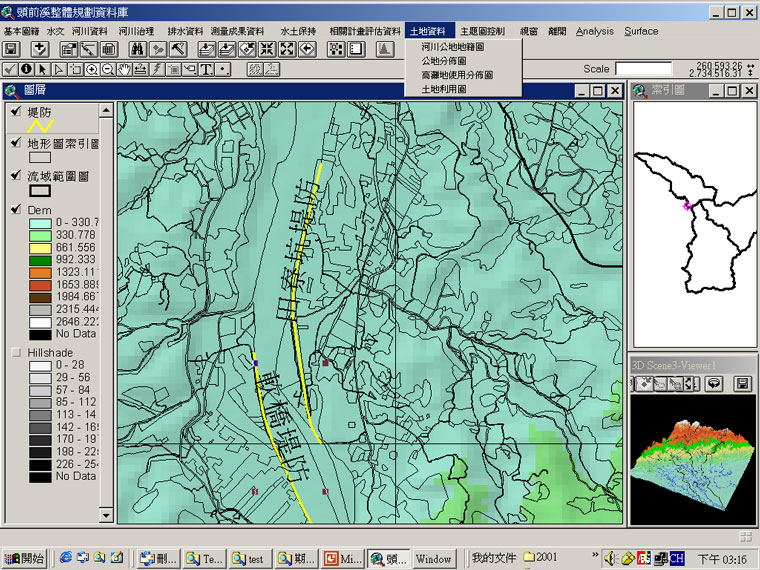Click the Windows 開始 Start button
This screenshot has height=570, width=760.
pos(24,558)
